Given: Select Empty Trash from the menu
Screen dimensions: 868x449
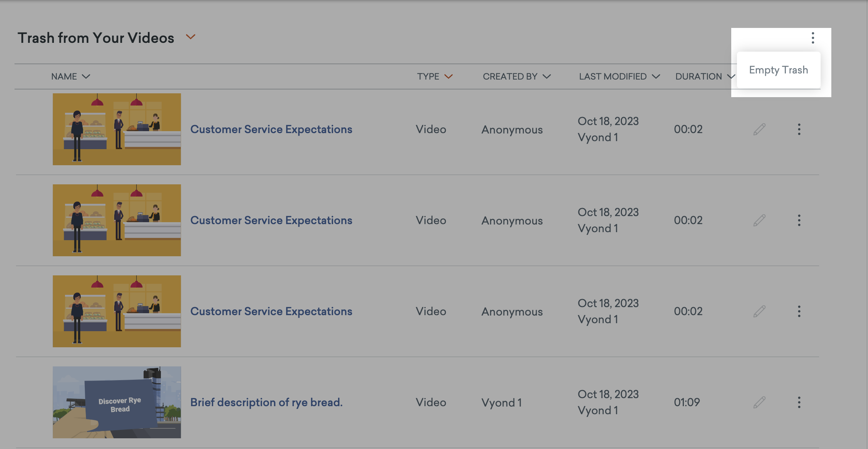Looking at the screenshot, I should coord(778,70).
